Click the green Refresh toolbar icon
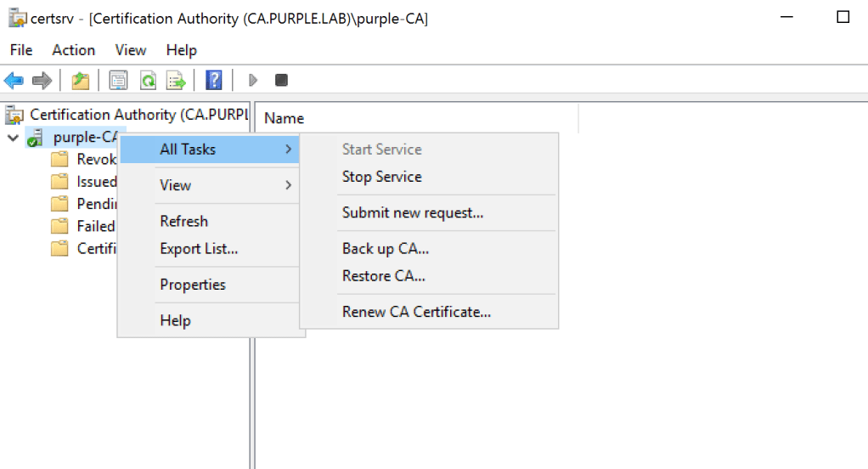This screenshot has height=469, width=868. (x=148, y=80)
